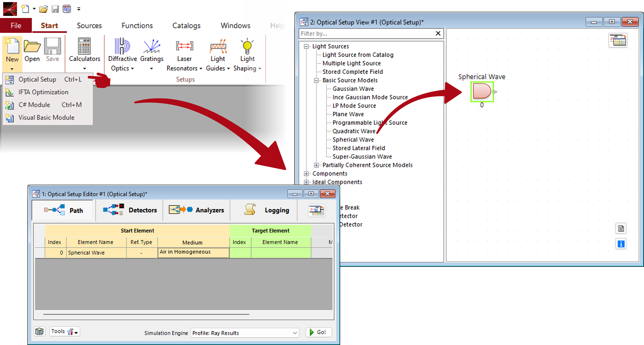This screenshot has height=345, width=644.
Task: Click the quick access save icon
Action: pyautogui.click(x=55, y=9)
